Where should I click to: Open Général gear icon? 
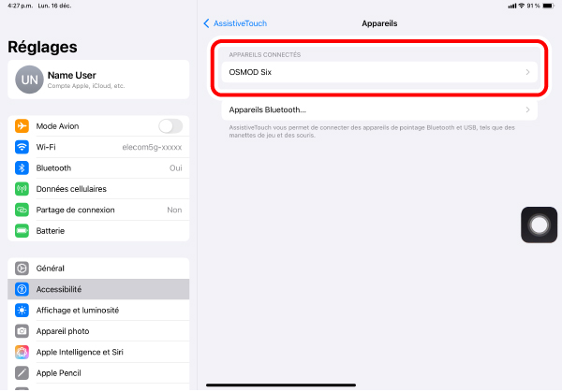[22, 269]
